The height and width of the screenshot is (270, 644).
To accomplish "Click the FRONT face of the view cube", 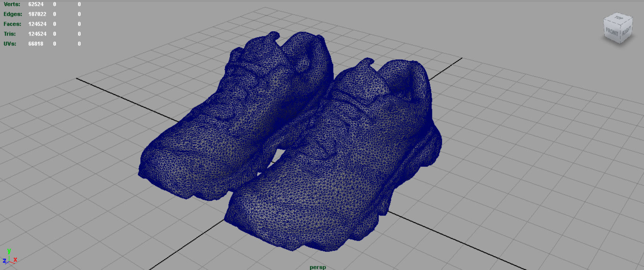I will click(x=612, y=32).
